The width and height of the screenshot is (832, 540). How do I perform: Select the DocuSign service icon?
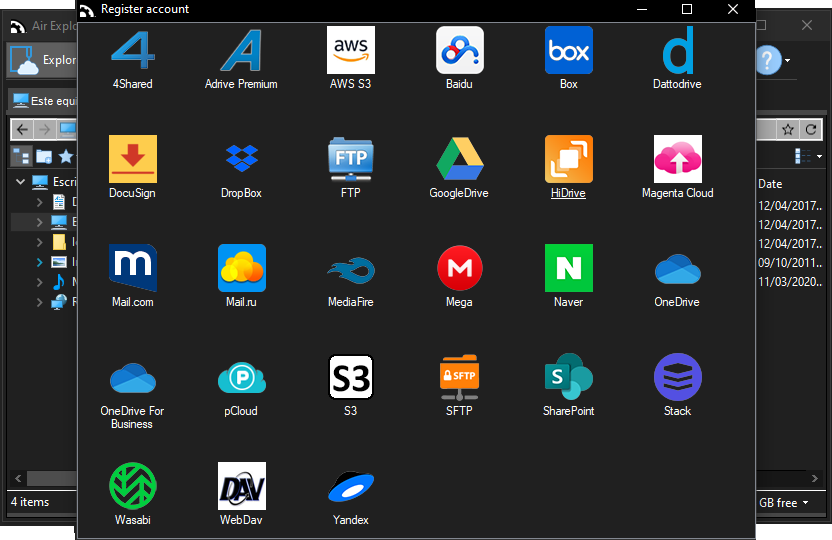(133, 168)
